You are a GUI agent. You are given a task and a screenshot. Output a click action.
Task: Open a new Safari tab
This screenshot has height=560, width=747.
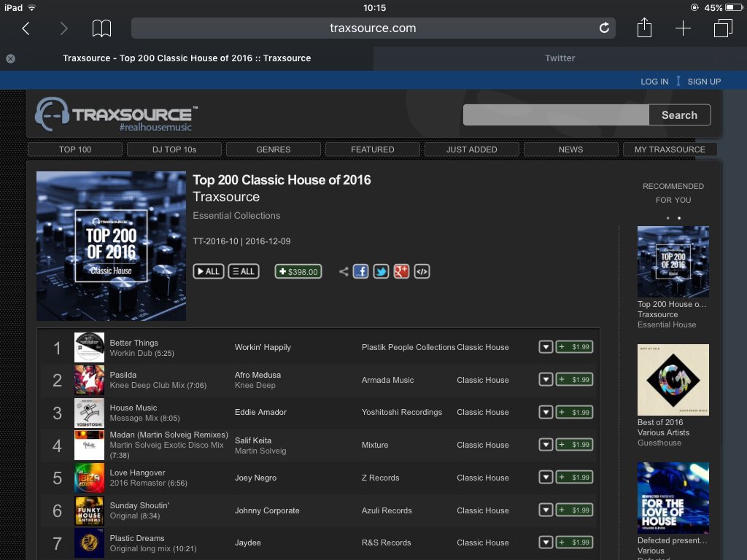(683, 28)
